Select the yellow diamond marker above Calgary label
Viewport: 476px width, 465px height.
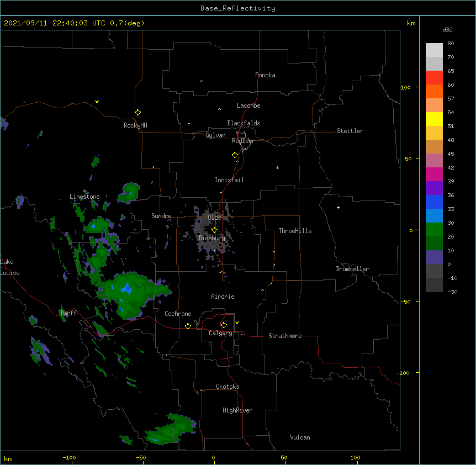[224, 325]
